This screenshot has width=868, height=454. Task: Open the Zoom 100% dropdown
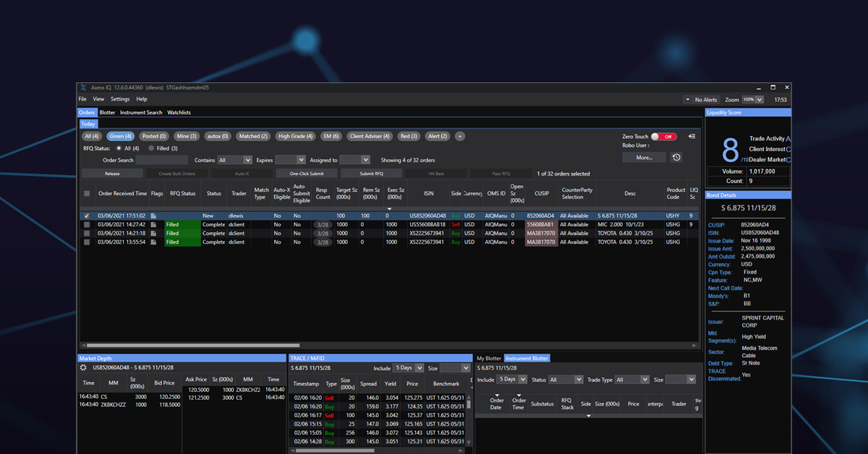[753, 100]
